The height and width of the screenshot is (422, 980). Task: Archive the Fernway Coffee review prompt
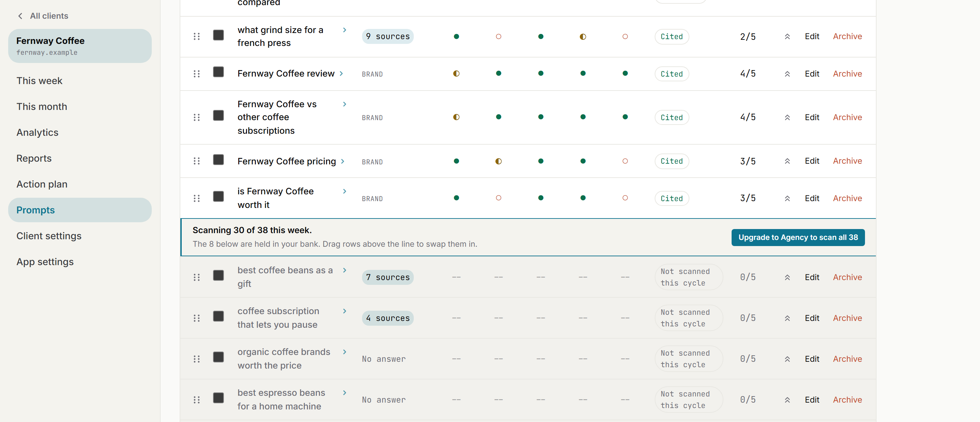847,74
